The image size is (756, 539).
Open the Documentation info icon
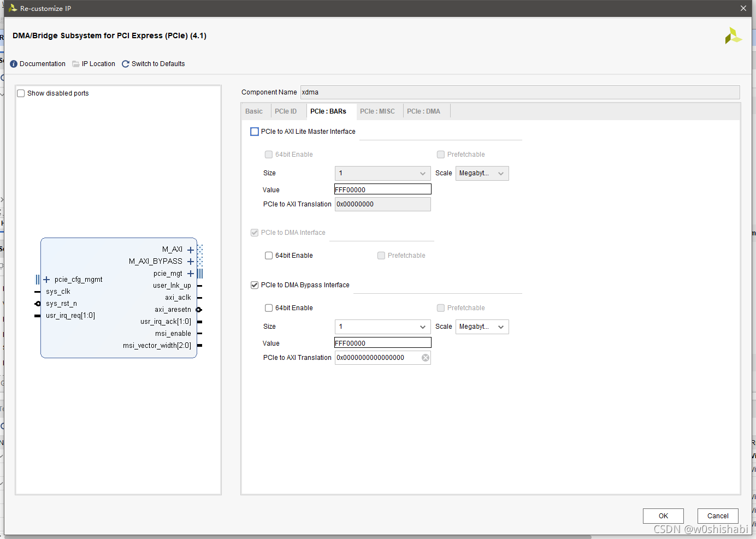pyautogui.click(x=14, y=64)
